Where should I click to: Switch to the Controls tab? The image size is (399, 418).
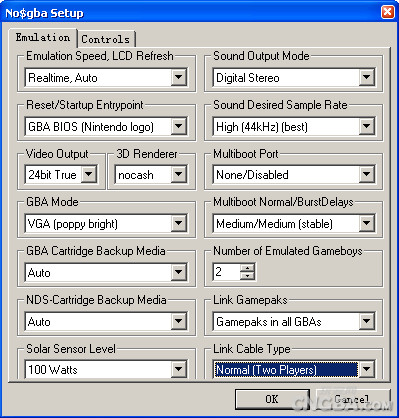pos(106,39)
